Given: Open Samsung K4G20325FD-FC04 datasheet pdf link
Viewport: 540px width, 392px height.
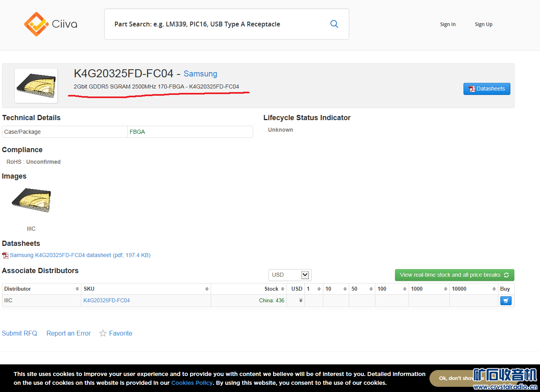Looking at the screenshot, I should tap(80, 255).
